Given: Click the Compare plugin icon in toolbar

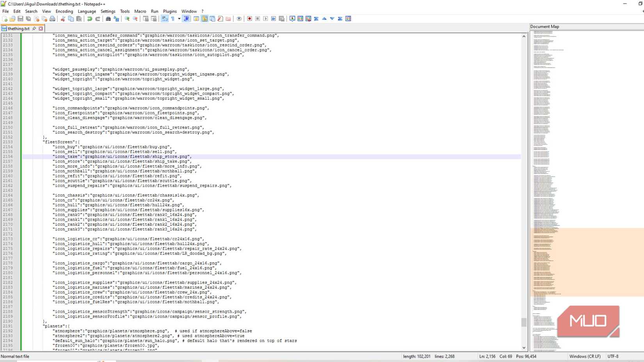Looking at the screenshot, I should pos(300,19).
